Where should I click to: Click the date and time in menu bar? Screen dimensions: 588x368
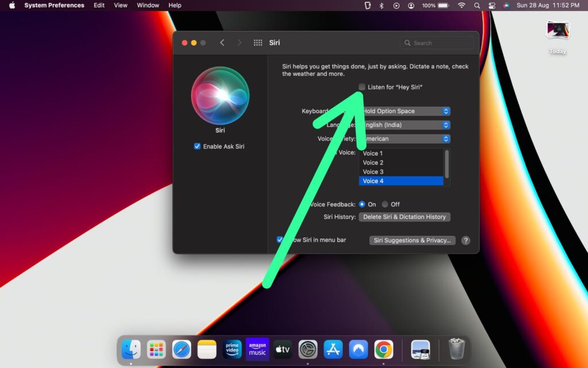(548, 5)
